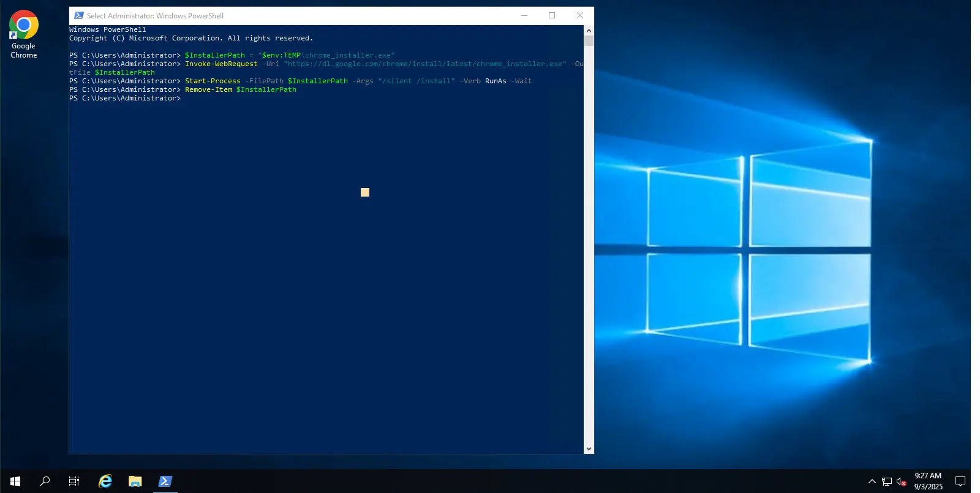Click the empty PowerShell prompt line

point(306,99)
